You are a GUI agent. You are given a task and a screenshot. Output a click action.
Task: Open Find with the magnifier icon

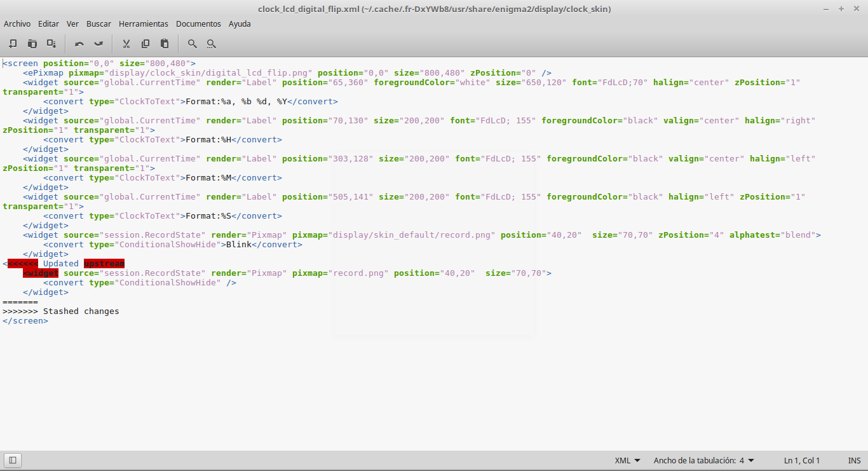point(193,44)
